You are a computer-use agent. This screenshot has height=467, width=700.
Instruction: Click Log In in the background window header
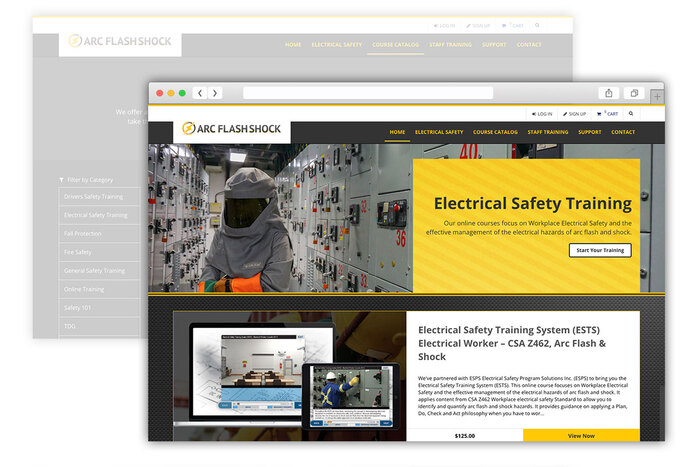(444, 26)
